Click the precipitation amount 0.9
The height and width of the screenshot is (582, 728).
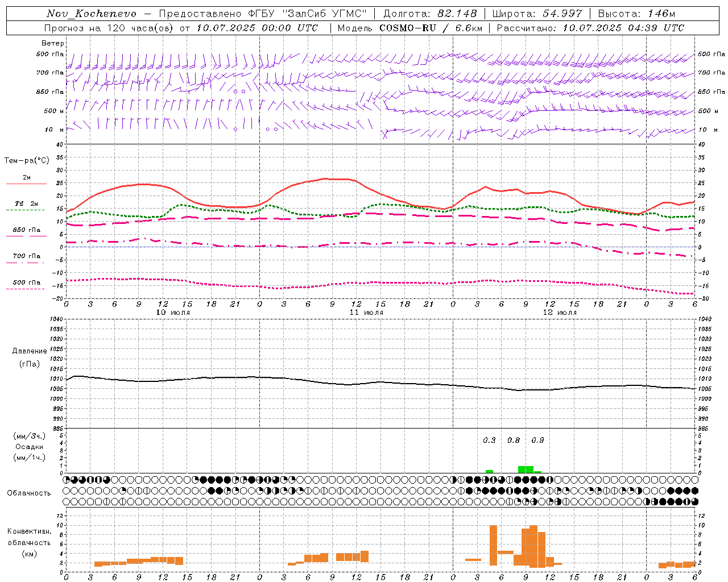[537, 440]
